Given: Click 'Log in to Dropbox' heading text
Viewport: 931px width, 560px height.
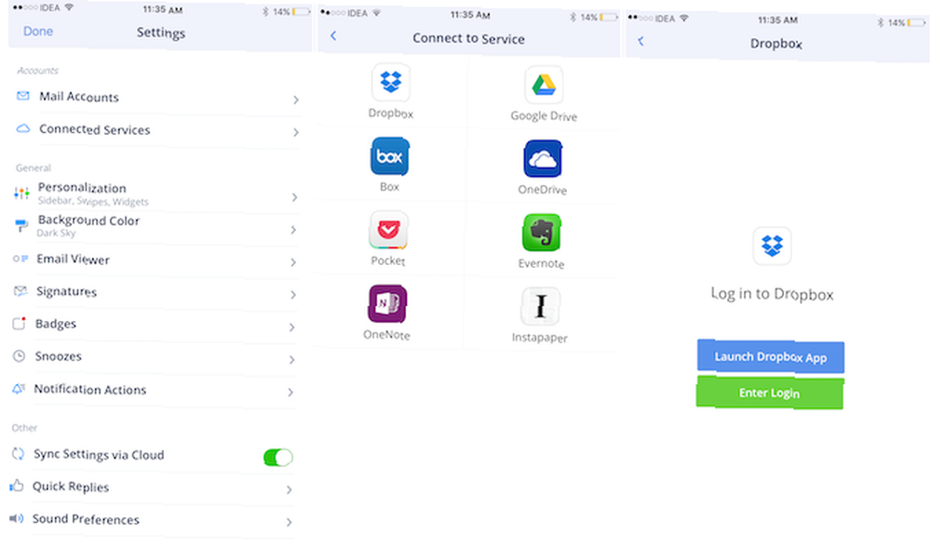Looking at the screenshot, I should click(x=773, y=294).
